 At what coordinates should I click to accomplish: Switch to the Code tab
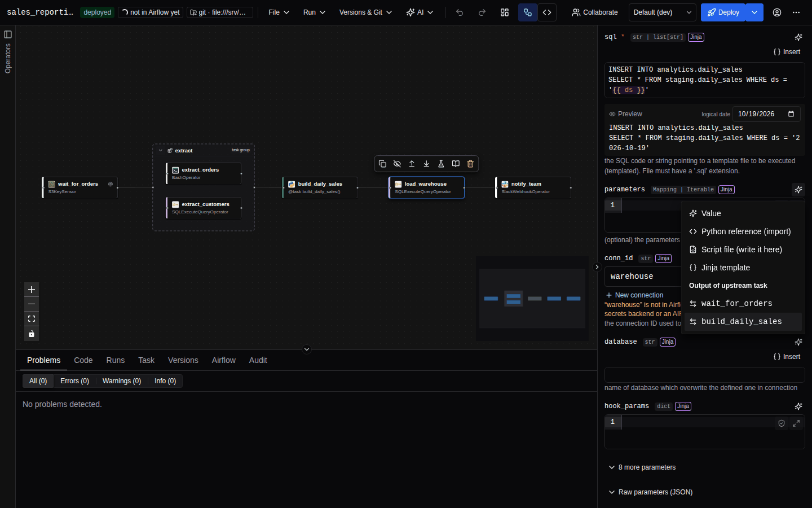pyautogui.click(x=83, y=360)
